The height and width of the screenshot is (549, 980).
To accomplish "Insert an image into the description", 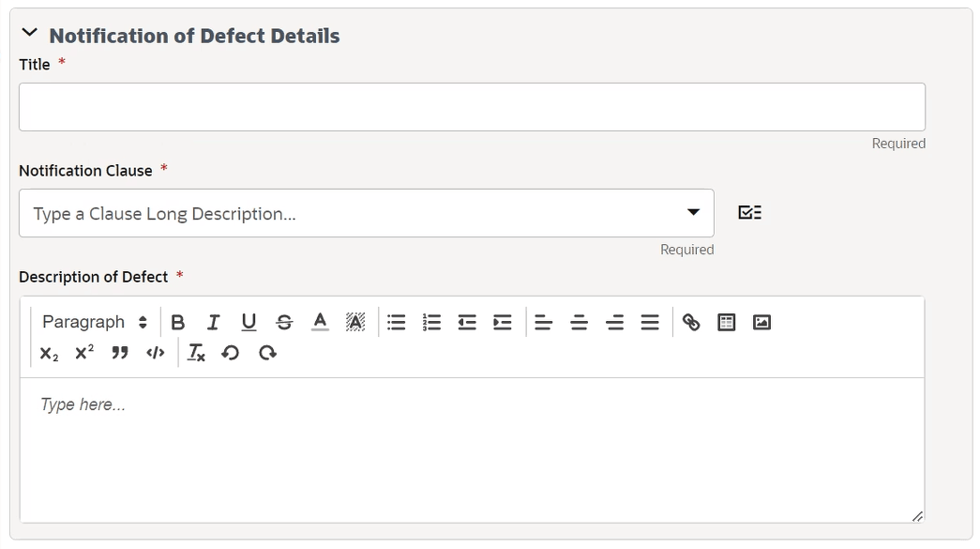I will (761, 322).
